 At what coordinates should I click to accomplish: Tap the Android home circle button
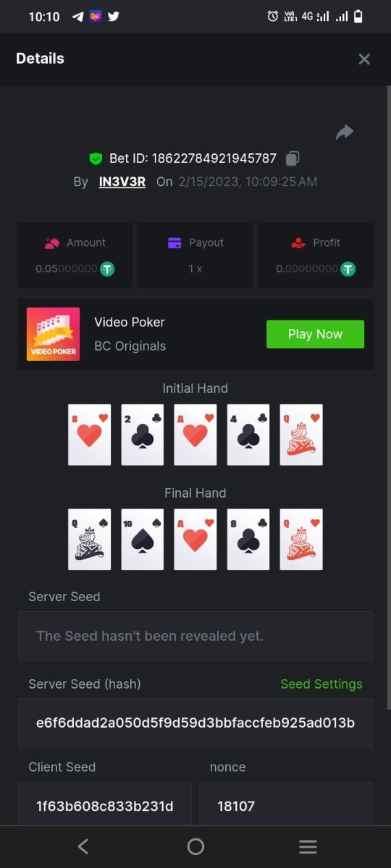coord(195,847)
